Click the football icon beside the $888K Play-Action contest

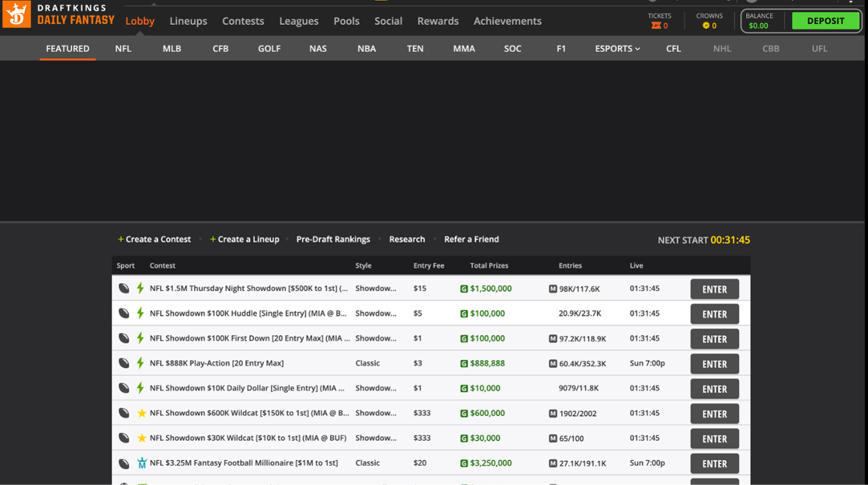(124, 363)
